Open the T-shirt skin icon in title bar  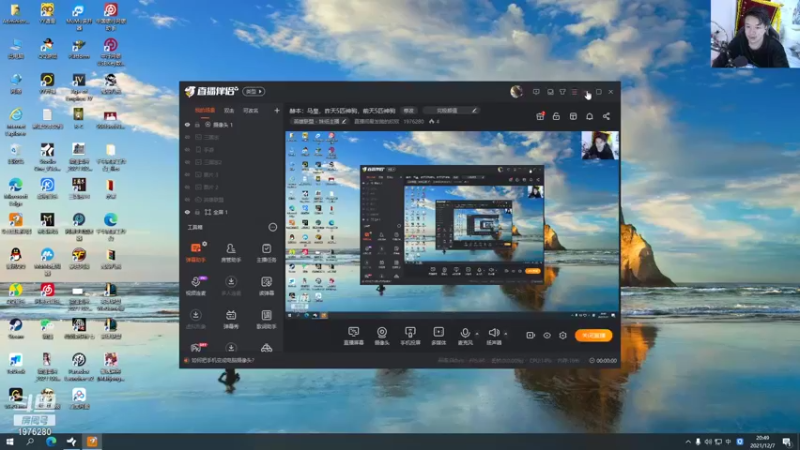pyautogui.click(x=562, y=92)
